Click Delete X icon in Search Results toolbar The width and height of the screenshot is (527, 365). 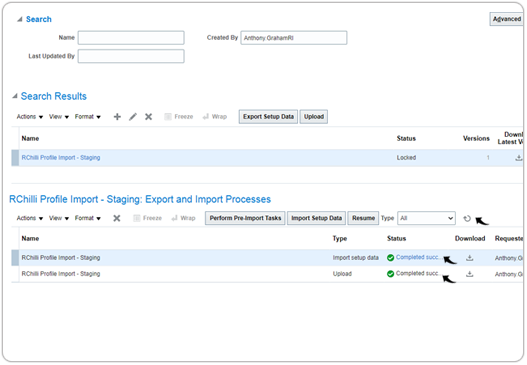148,117
